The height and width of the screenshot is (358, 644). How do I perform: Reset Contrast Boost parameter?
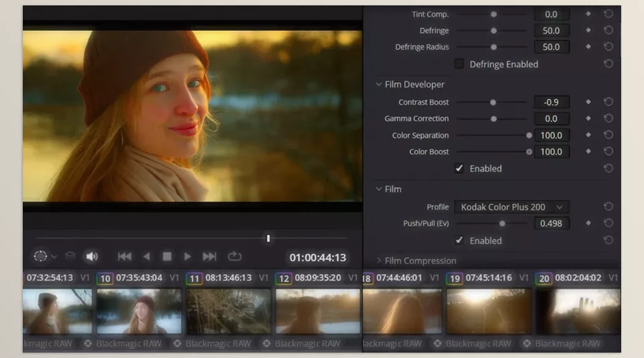click(x=608, y=101)
